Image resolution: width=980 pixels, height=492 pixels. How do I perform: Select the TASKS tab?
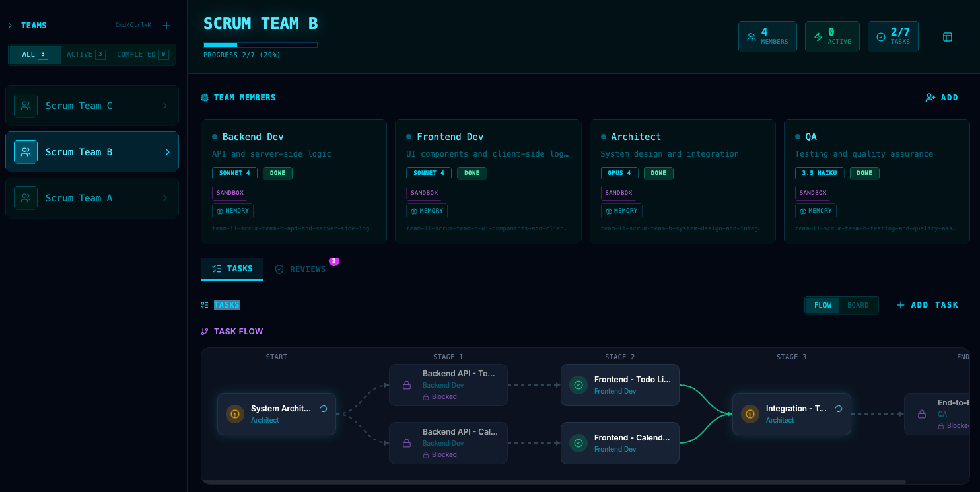(232, 269)
